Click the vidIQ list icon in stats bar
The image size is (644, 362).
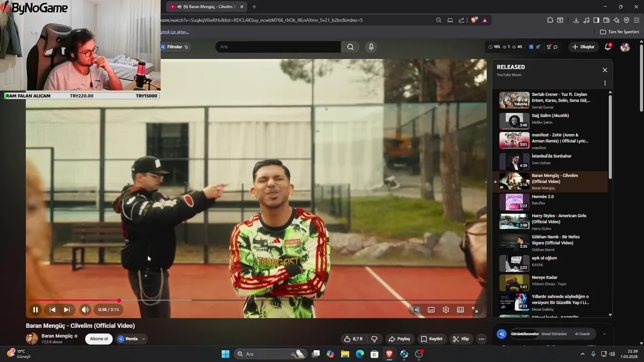[538, 47]
